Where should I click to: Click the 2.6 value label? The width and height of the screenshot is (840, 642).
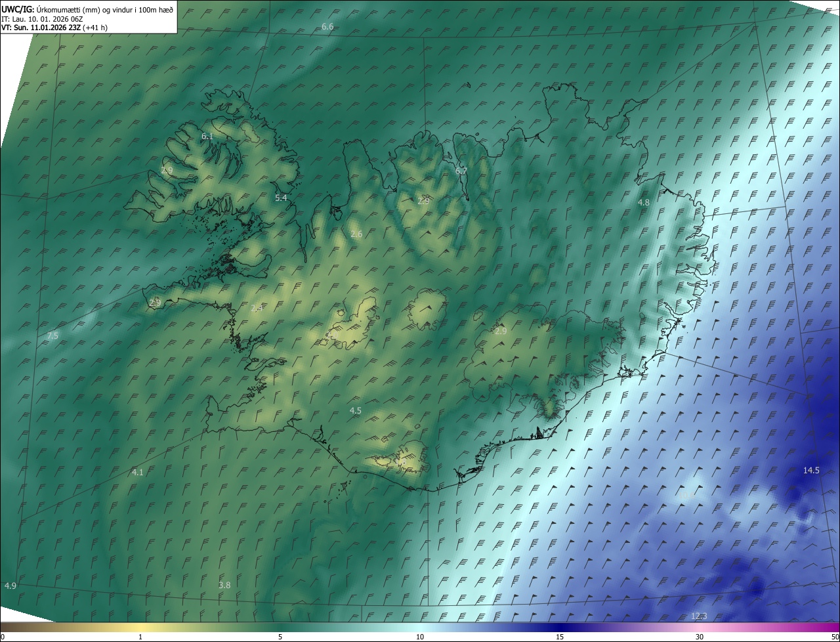356,234
